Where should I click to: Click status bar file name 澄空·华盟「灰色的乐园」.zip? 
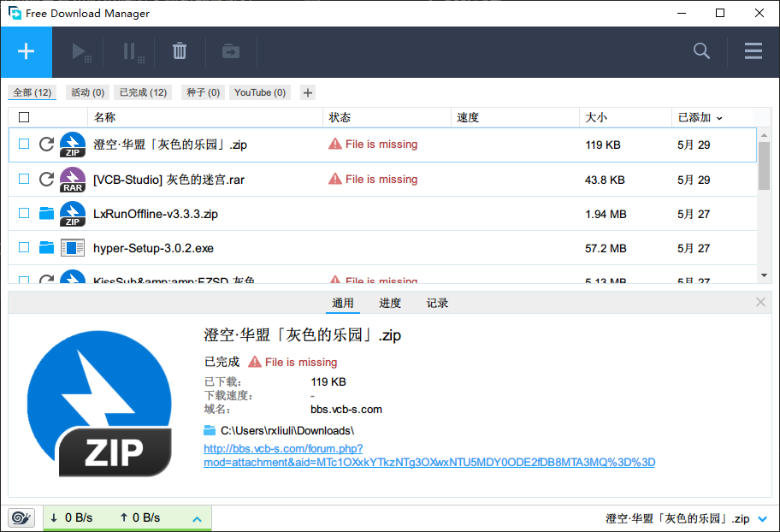click(677, 518)
